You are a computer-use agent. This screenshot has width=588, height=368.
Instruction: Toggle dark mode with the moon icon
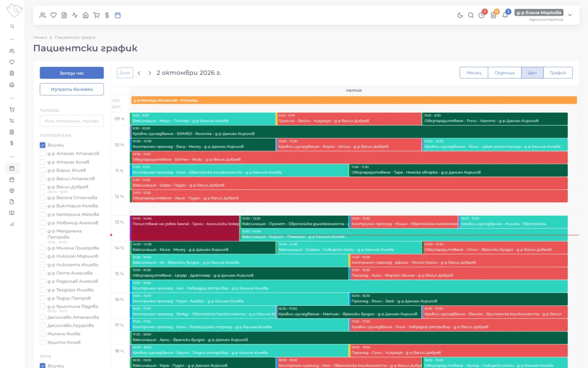tap(460, 15)
